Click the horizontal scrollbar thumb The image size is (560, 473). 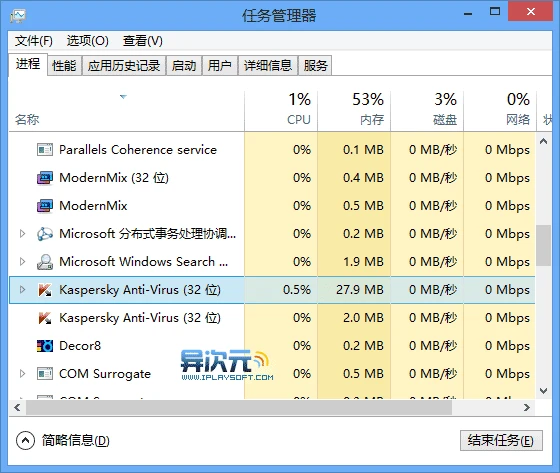pos(239,407)
